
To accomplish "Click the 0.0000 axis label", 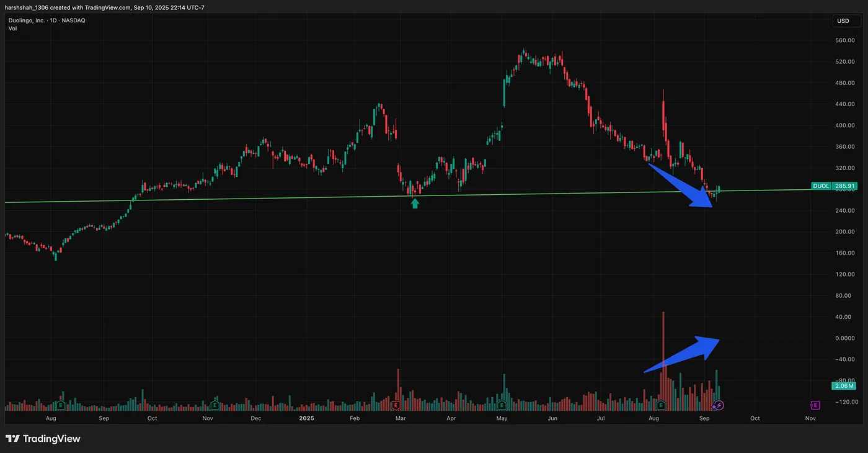I will pyautogui.click(x=845, y=338).
